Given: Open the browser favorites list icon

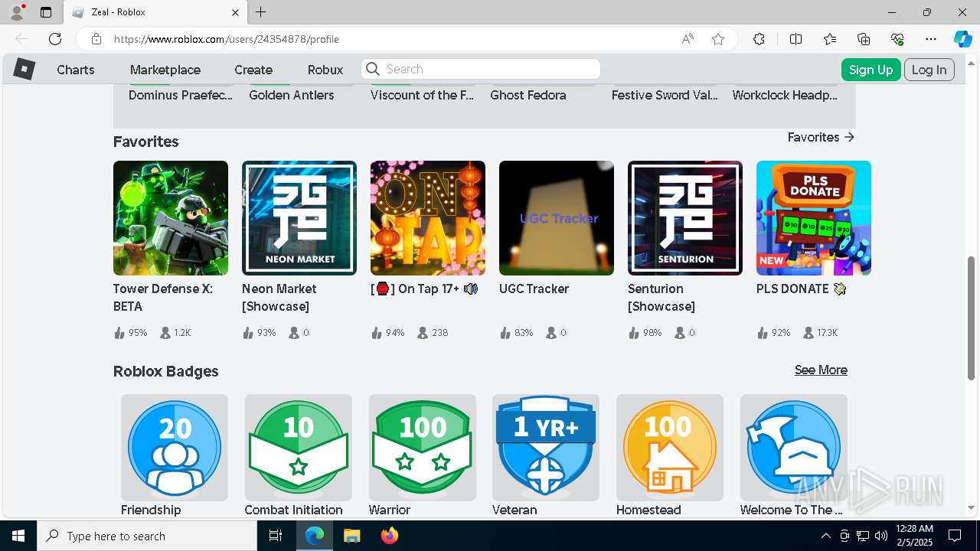Looking at the screenshot, I should tap(830, 39).
